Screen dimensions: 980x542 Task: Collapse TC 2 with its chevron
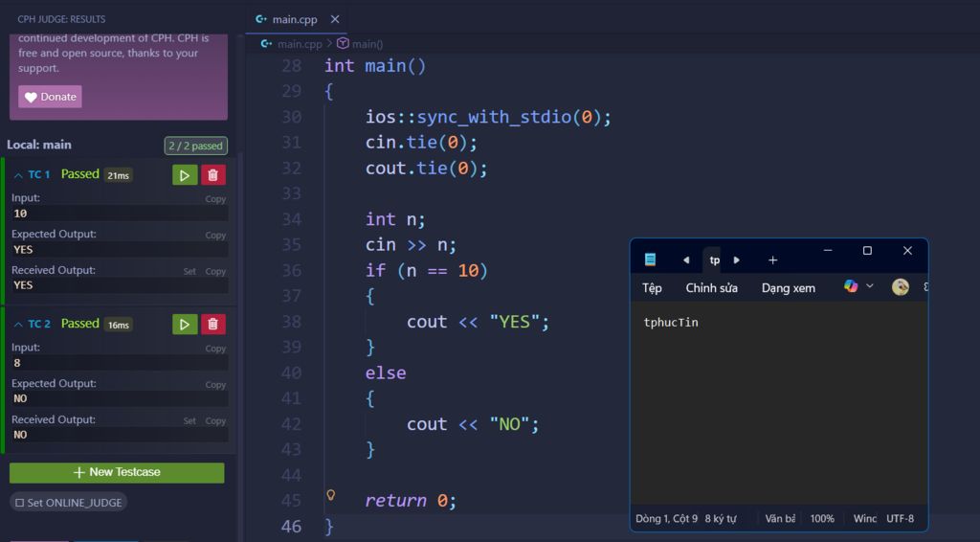point(18,325)
